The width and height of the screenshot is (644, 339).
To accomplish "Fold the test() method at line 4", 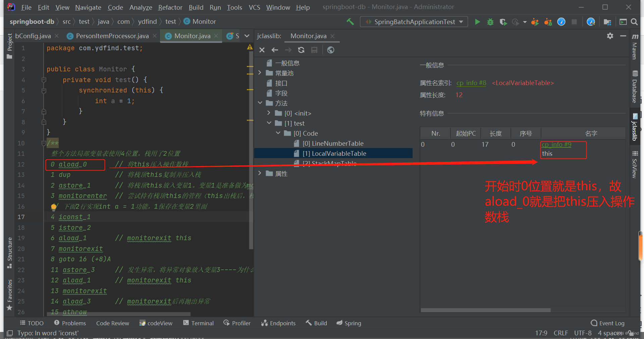I will tap(44, 80).
